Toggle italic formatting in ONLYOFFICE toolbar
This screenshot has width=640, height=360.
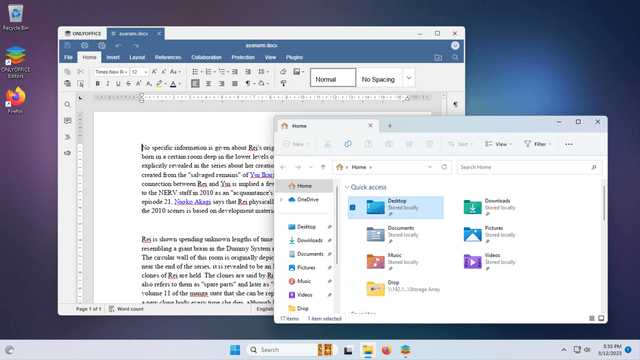(108, 84)
